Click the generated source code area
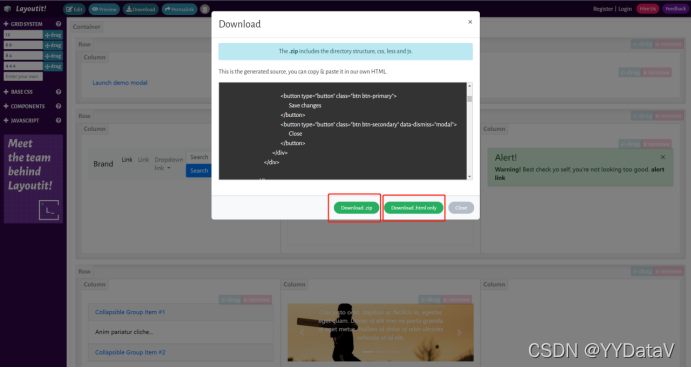 pyautogui.click(x=342, y=131)
